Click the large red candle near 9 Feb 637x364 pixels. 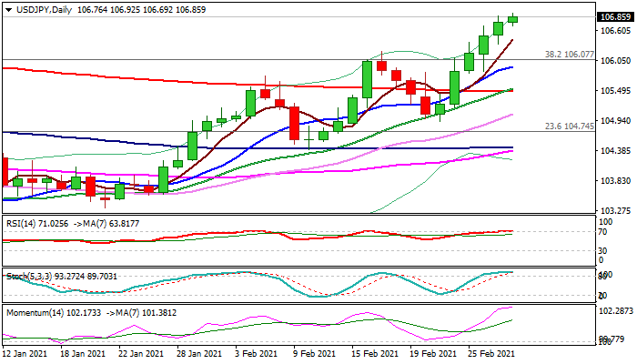294,123
